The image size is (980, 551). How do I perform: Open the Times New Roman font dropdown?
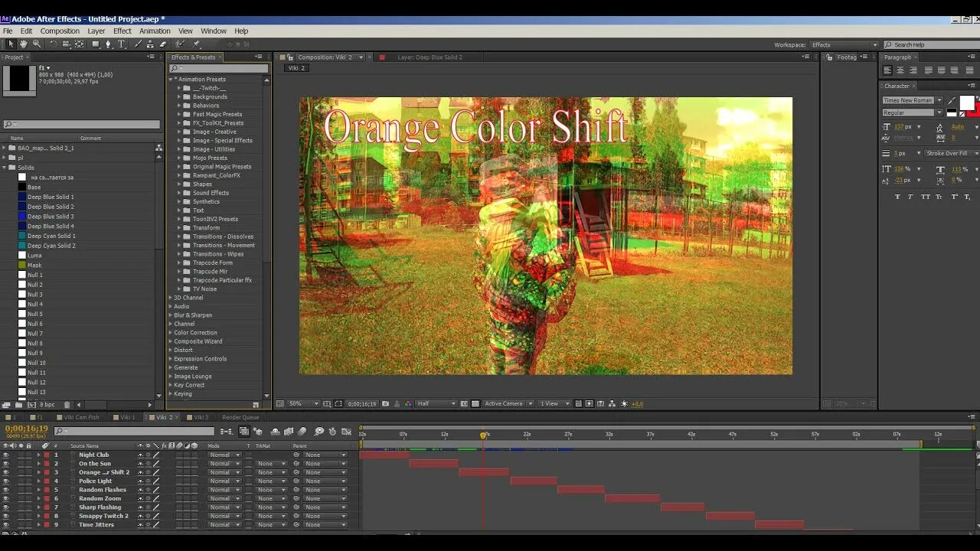[x=913, y=100]
